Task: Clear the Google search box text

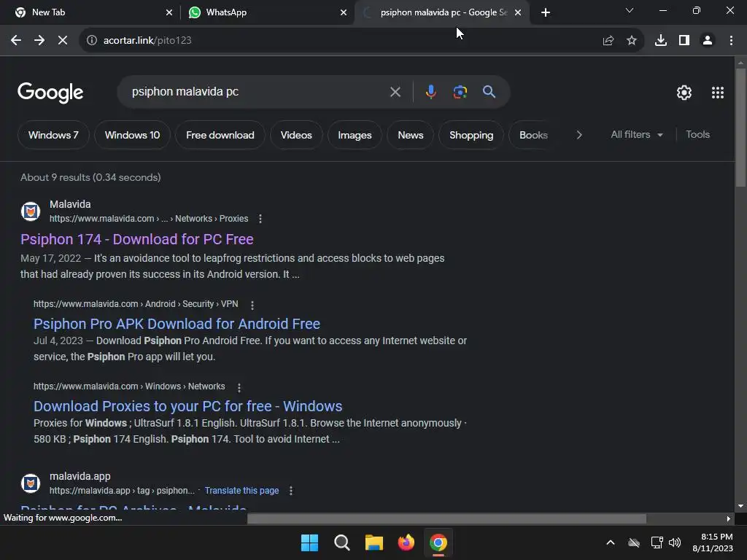Action: [395, 92]
